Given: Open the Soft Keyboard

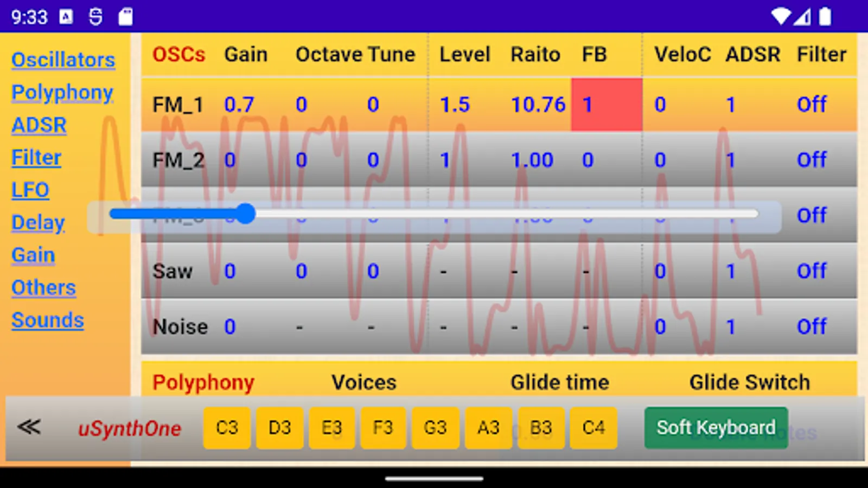Looking at the screenshot, I should tap(716, 427).
